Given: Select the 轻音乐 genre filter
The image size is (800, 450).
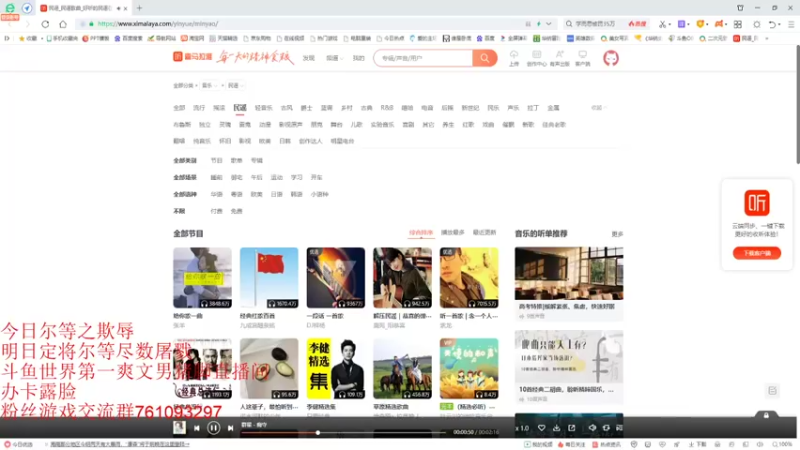Looking at the screenshot, I should 263,108.
